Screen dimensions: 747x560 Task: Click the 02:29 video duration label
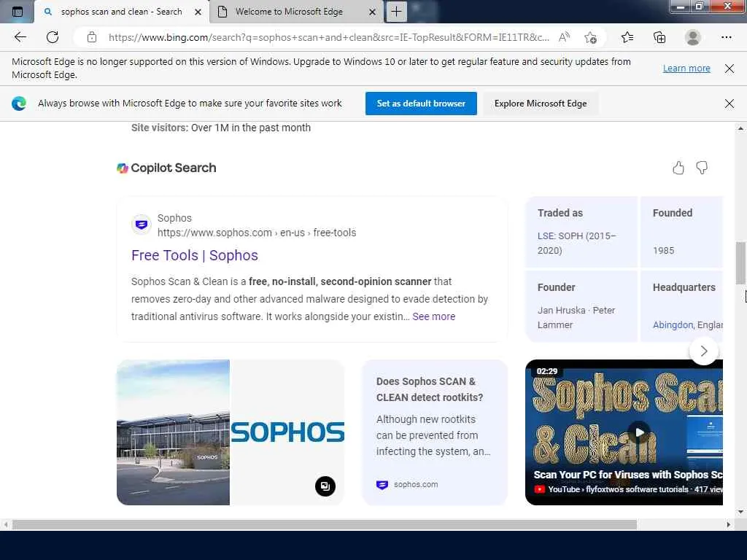(x=547, y=371)
